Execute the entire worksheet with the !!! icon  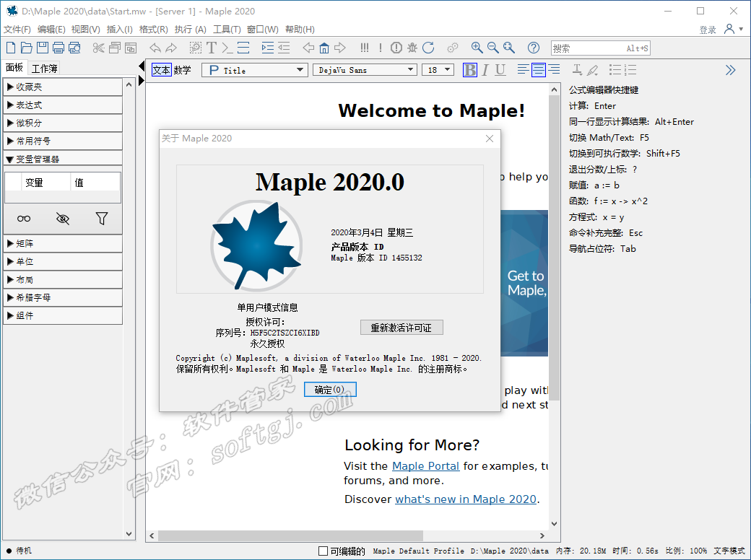click(x=365, y=48)
